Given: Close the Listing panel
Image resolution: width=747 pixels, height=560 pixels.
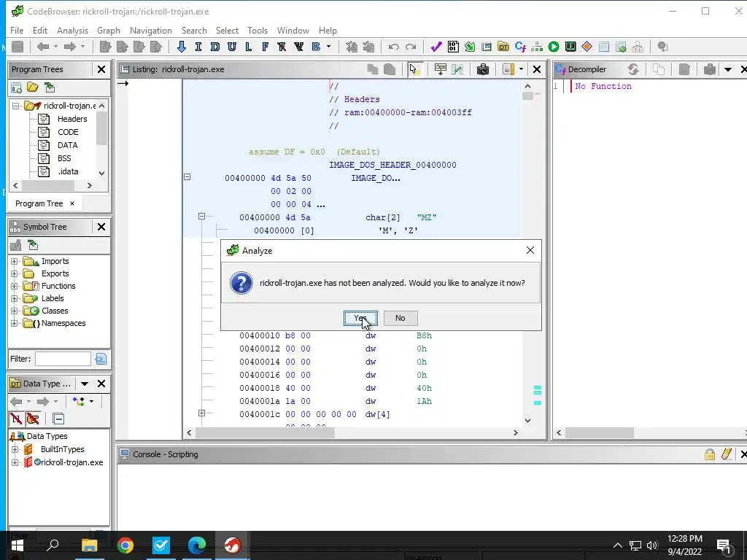Looking at the screenshot, I should [537, 69].
